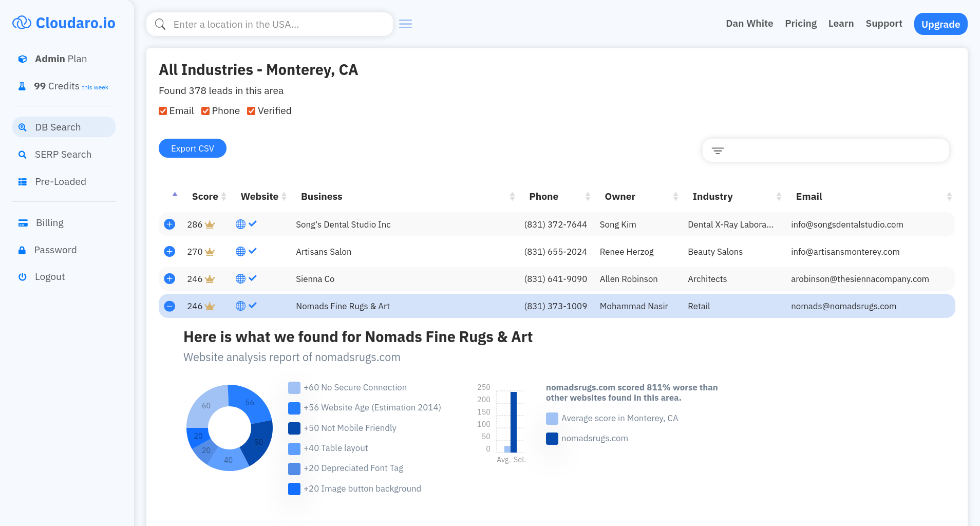Open the Pricing link
The height and width of the screenshot is (526, 980).
[801, 24]
